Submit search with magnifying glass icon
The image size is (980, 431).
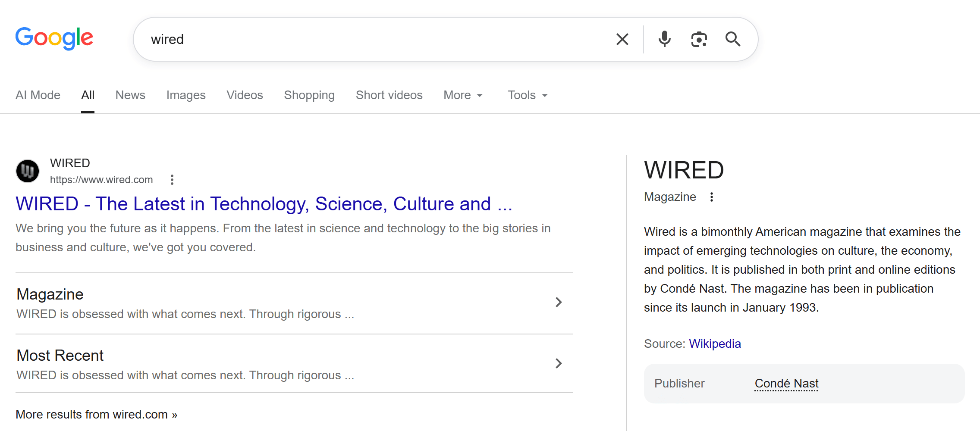pyautogui.click(x=733, y=39)
